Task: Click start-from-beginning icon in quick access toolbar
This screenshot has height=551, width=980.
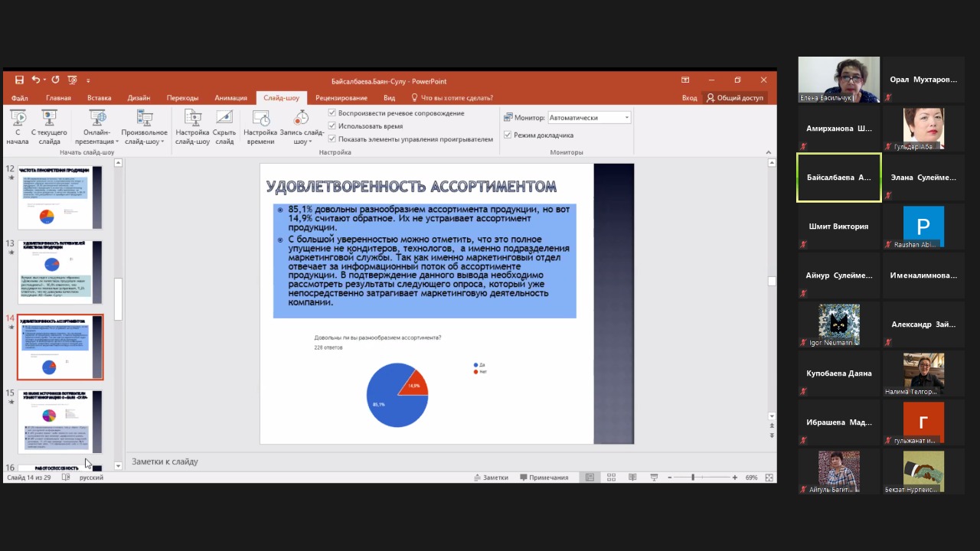Action: tap(72, 80)
